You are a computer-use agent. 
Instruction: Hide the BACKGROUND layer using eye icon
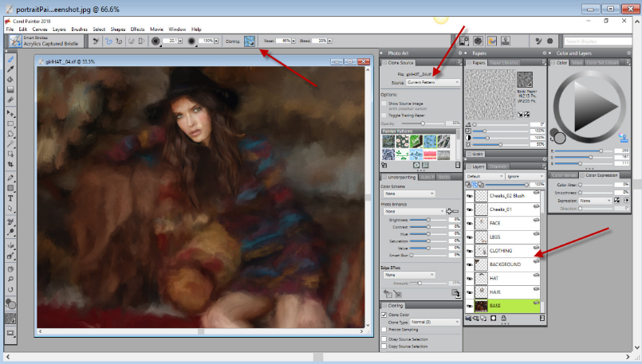pos(470,264)
